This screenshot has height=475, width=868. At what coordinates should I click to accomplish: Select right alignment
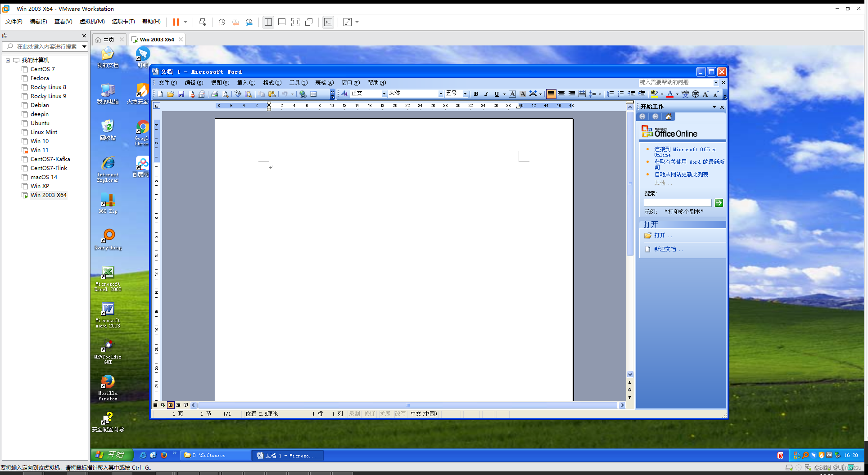tap(572, 94)
